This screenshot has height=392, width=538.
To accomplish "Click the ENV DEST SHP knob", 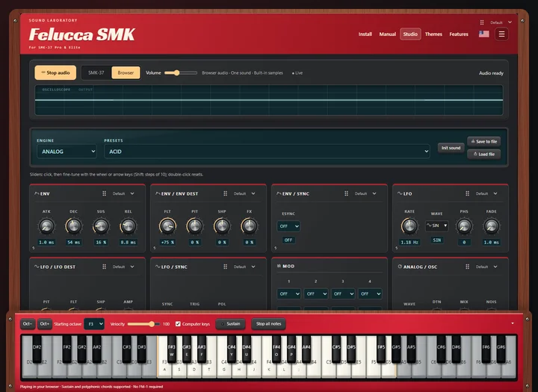I will [x=222, y=226].
